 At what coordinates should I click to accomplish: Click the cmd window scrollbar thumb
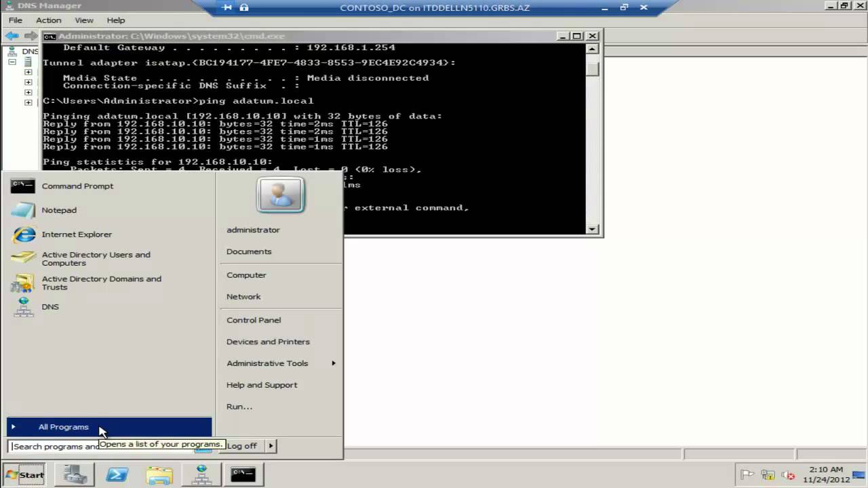click(x=593, y=68)
